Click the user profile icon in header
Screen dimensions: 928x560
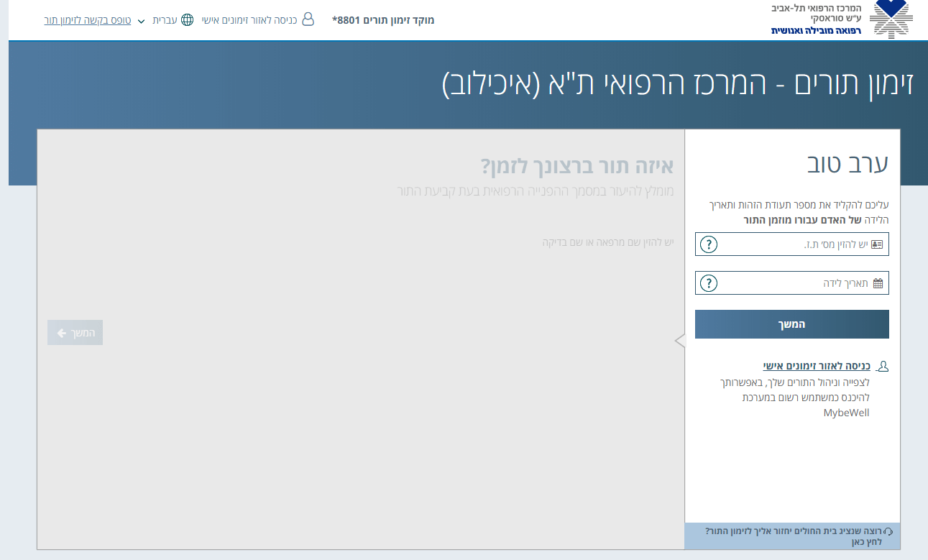click(x=308, y=19)
